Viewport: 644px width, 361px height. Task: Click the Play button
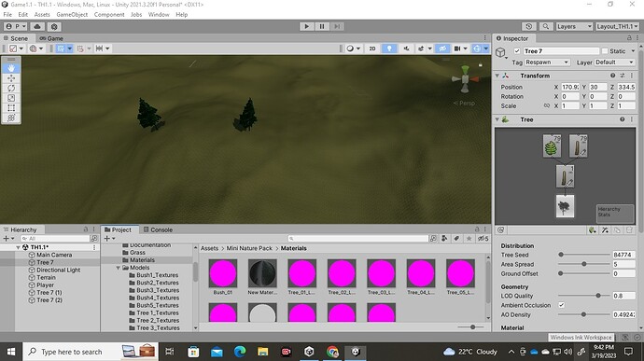[306, 26]
